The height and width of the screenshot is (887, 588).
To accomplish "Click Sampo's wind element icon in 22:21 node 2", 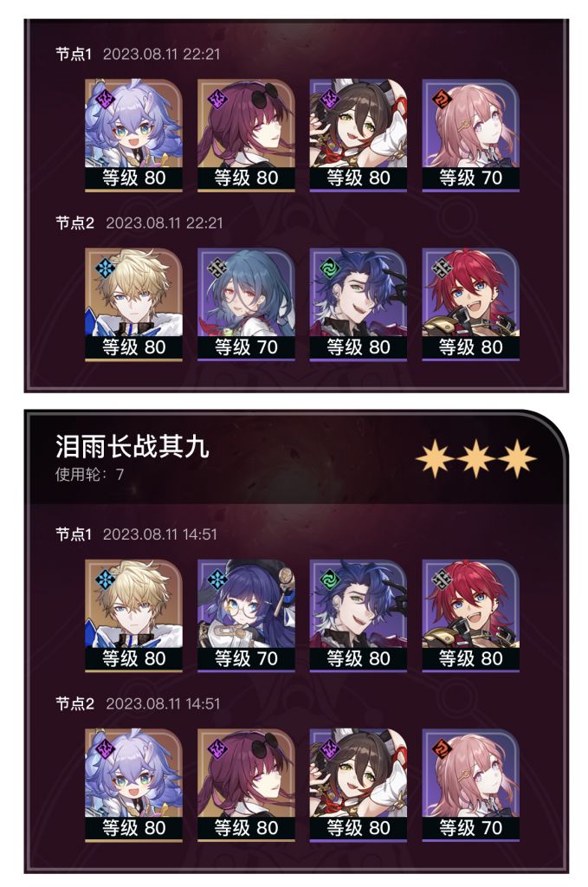I will pyautogui.click(x=330, y=269).
